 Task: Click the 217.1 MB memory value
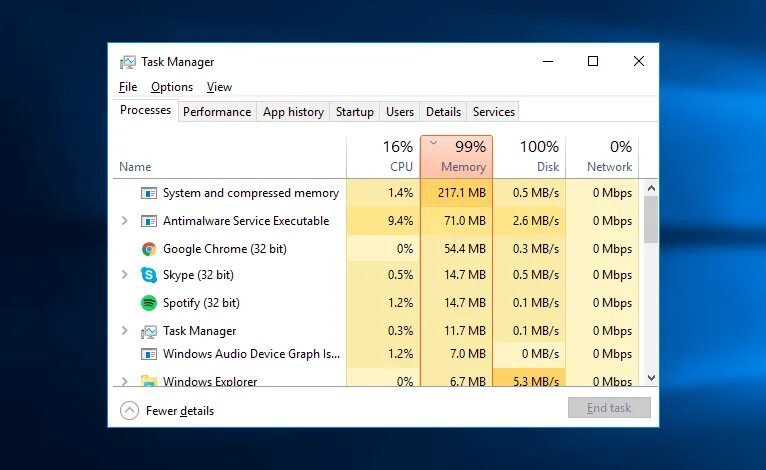462,193
